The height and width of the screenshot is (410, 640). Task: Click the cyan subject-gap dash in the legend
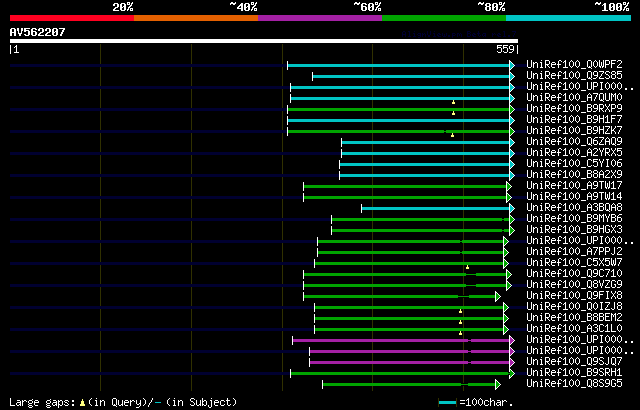pos(158,403)
